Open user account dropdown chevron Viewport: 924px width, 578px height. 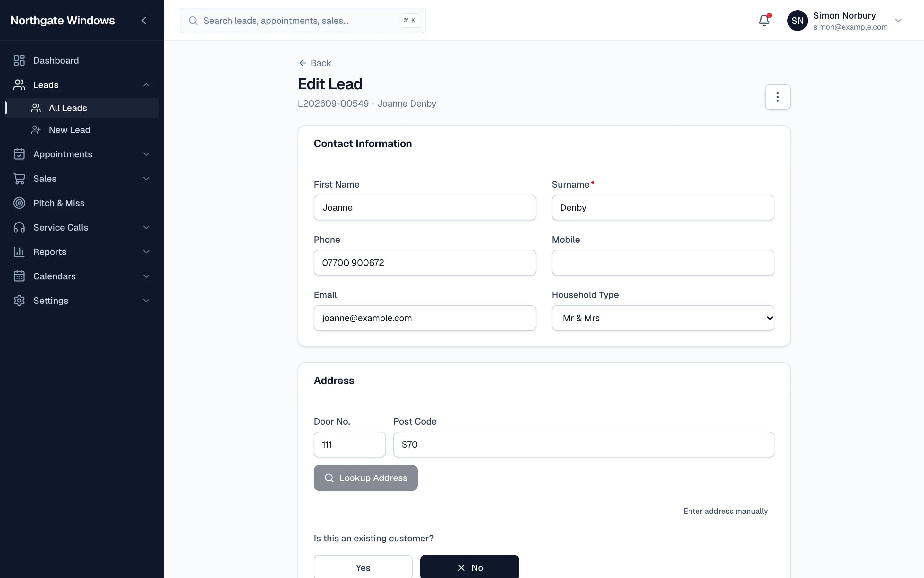pos(898,21)
